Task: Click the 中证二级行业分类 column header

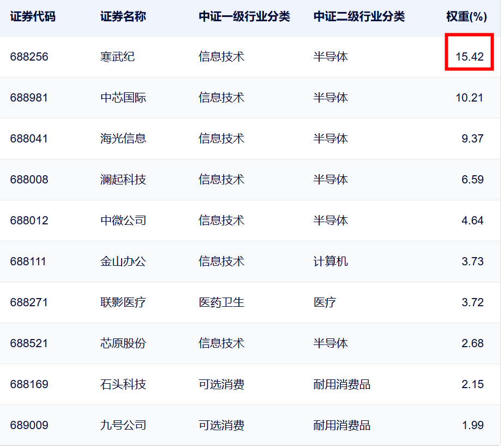Action: point(359,16)
